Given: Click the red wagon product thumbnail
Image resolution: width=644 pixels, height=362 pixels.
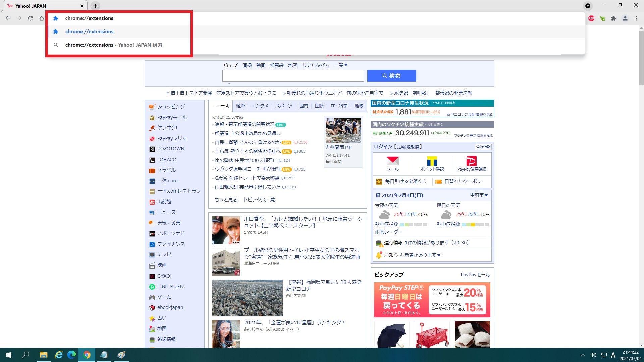Looking at the screenshot, I should (x=432, y=335).
